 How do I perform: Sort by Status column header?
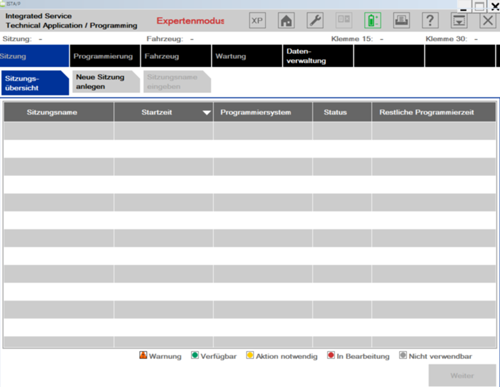(x=342, y=112)
